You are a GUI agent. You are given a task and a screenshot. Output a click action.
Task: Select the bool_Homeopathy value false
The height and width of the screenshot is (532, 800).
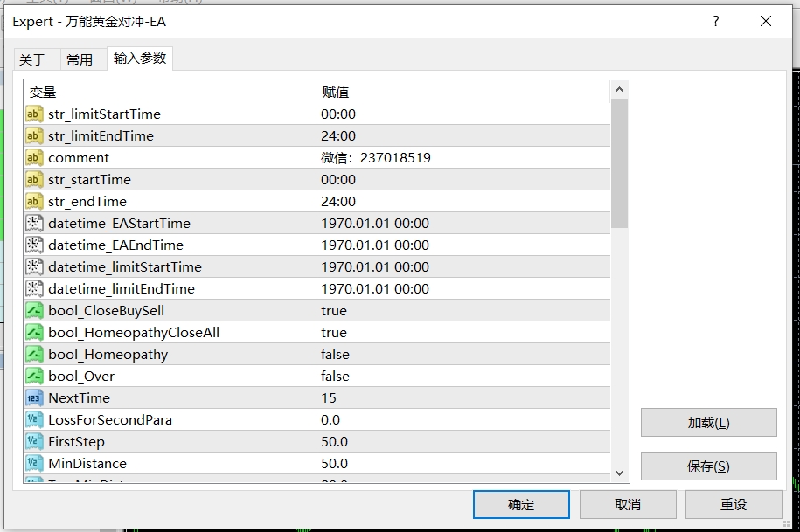tap(335, 354)
